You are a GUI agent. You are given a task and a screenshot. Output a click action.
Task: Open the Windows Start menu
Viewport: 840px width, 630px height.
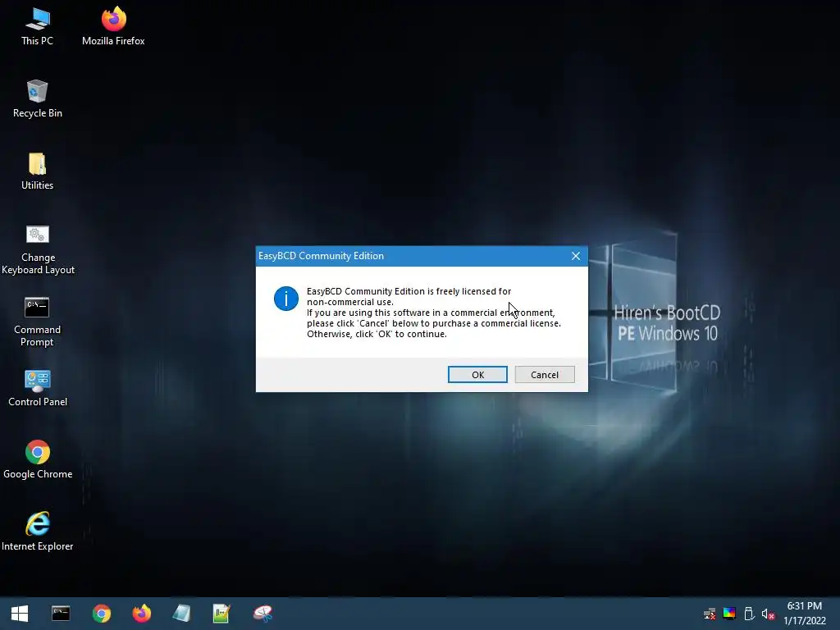pyautogui.click(x=20, y=614)
